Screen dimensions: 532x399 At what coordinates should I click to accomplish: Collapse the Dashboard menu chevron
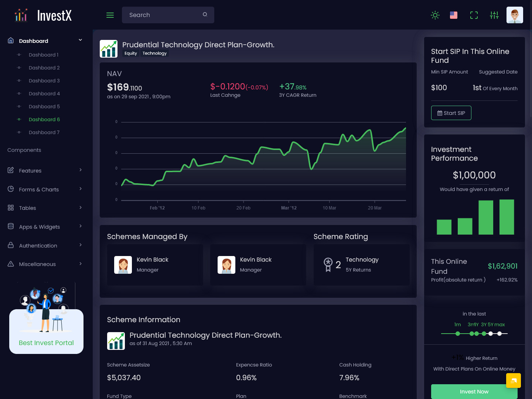click(80, 40)
